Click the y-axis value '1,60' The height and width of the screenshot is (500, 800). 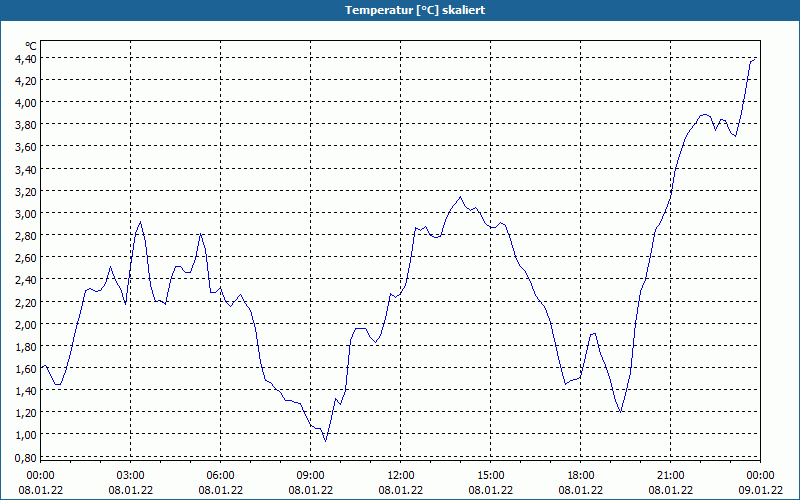[26, 369]
